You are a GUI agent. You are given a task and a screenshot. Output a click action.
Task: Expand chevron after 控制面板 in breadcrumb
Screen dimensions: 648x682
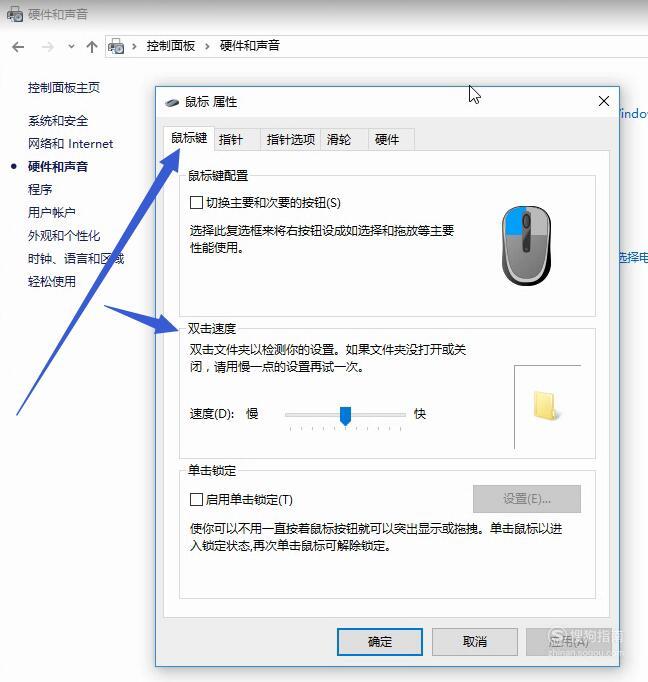pyautogui.click(x=207, y=46)
